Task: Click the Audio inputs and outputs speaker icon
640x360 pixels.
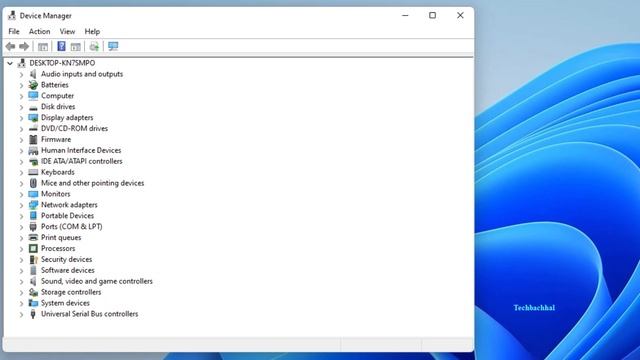Action: point(33,74)
